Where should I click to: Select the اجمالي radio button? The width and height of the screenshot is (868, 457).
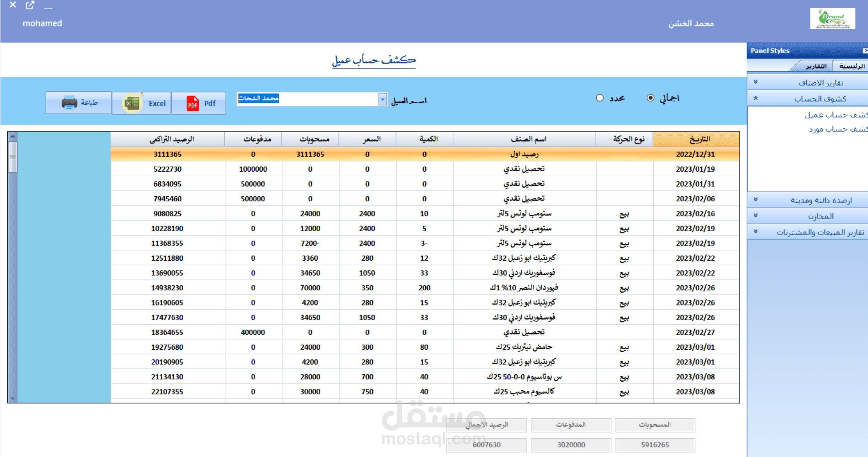[651, 98]
